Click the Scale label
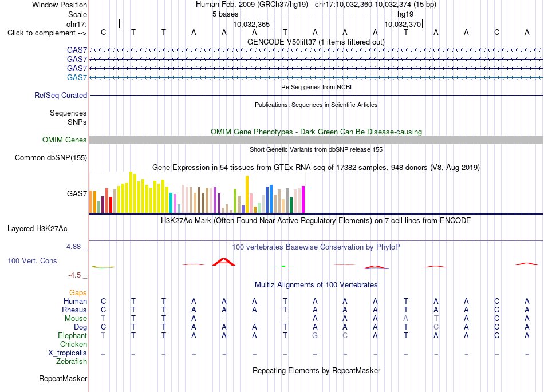Screen dimensions: 544x392 77,14
